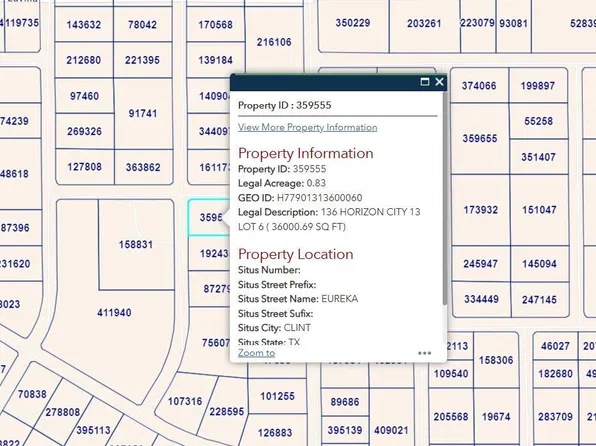Image resolution: width=596 pixels, height=446 pixels.
Task: Select parcel 395113 on the map
Action: point(93,430)
